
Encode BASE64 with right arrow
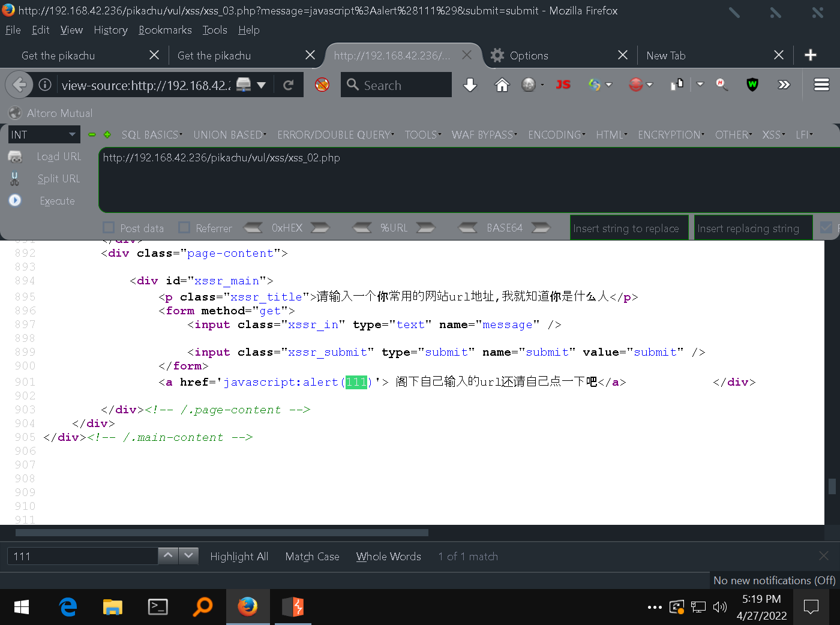541,228
